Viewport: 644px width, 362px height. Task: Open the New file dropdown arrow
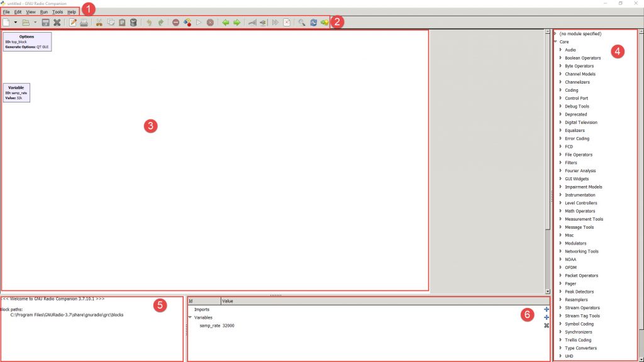(x=15, y=23)
